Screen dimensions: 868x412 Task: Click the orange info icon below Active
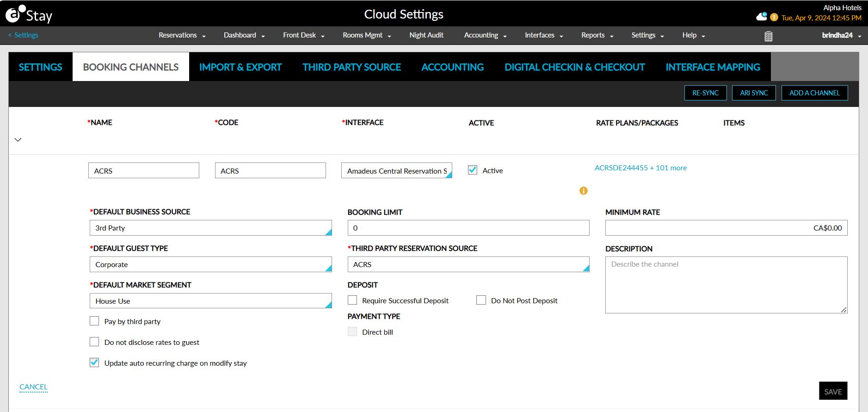point(583,191)
